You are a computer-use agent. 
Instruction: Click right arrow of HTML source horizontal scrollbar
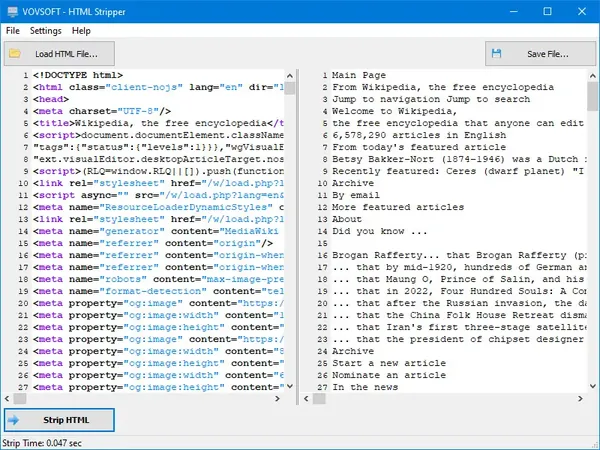tap(277, 399)
